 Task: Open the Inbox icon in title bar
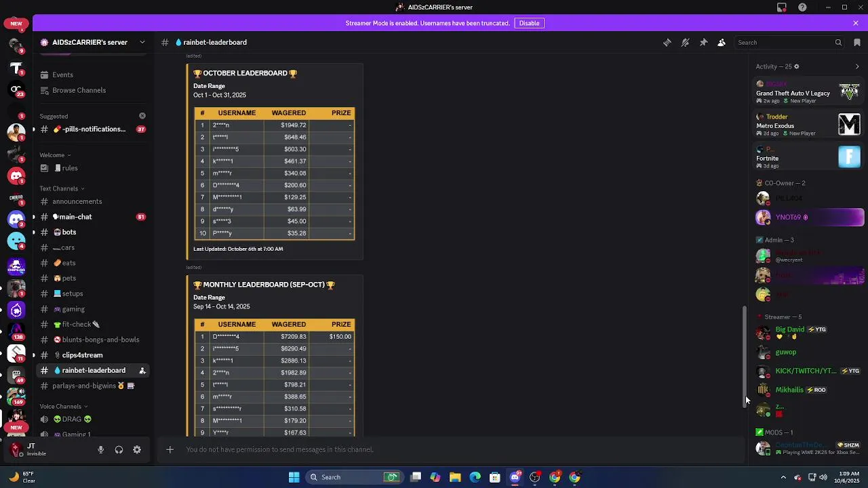(x=782, y=7)
